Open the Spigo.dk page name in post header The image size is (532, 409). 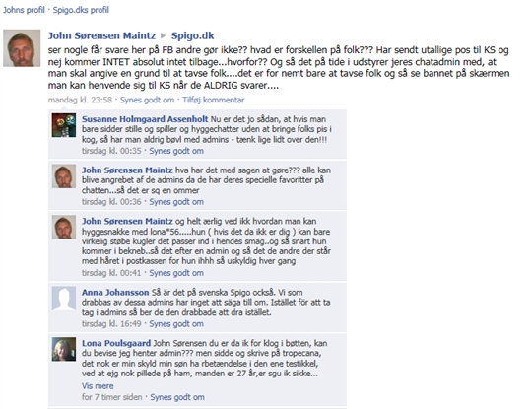192,35
